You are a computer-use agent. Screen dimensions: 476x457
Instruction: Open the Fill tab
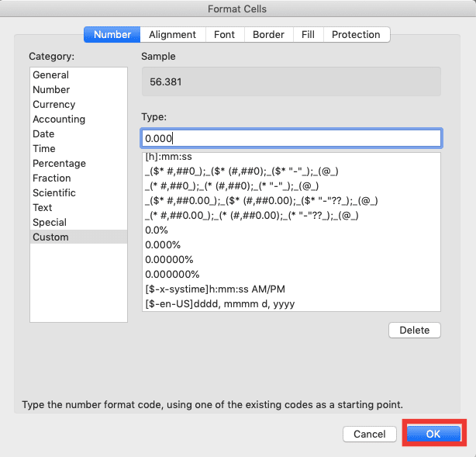click(x=308, y=35)
